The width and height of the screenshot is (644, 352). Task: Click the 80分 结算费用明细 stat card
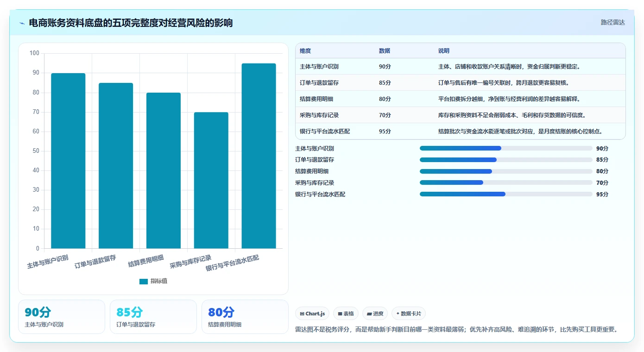coord(245,317)
